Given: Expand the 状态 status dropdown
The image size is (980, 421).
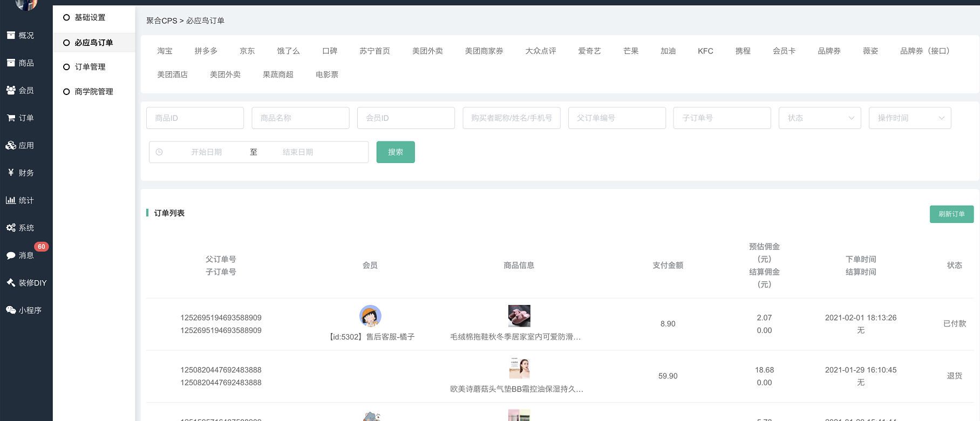Looking at the screenshot, I should click(819, 118).
